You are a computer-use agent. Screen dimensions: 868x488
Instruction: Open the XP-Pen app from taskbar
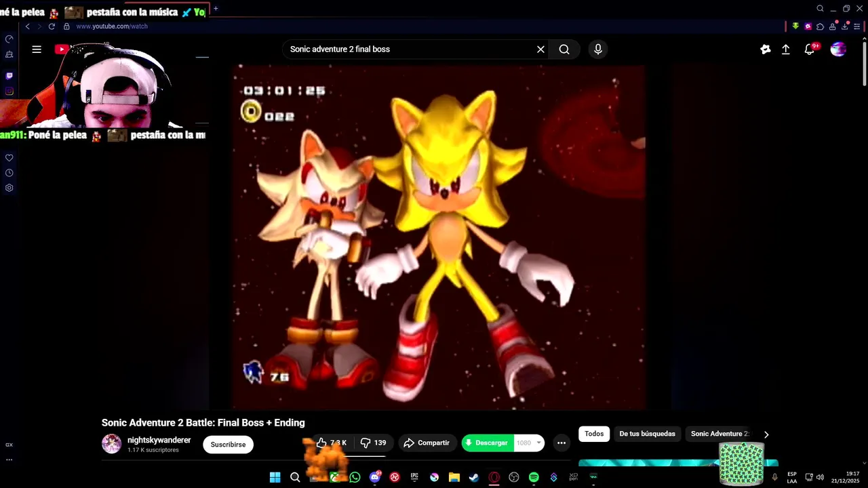(574, 477)
